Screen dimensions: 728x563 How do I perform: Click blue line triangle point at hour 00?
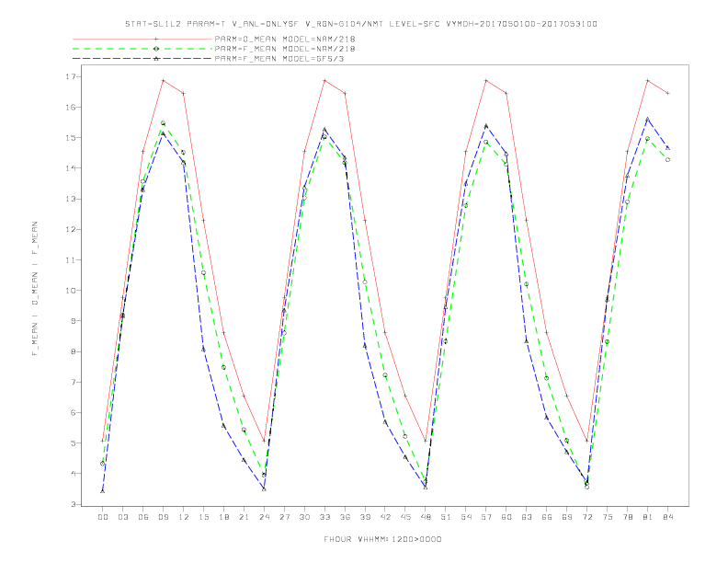(103, 491)
